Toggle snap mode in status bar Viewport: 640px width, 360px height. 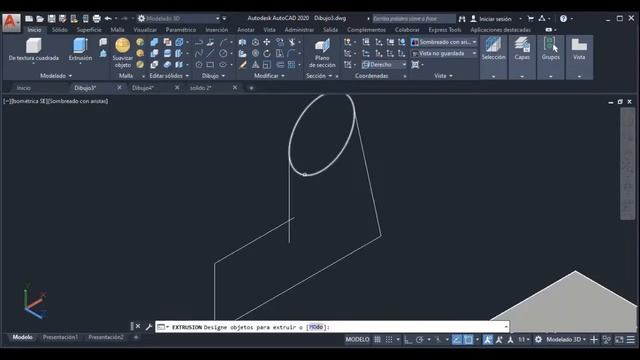[389, 340]
